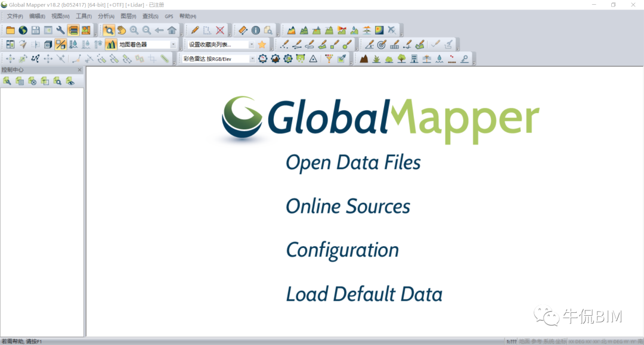644x345 pixels.
Task: Click the flight path airplane icon
Action: pos(392,30)
